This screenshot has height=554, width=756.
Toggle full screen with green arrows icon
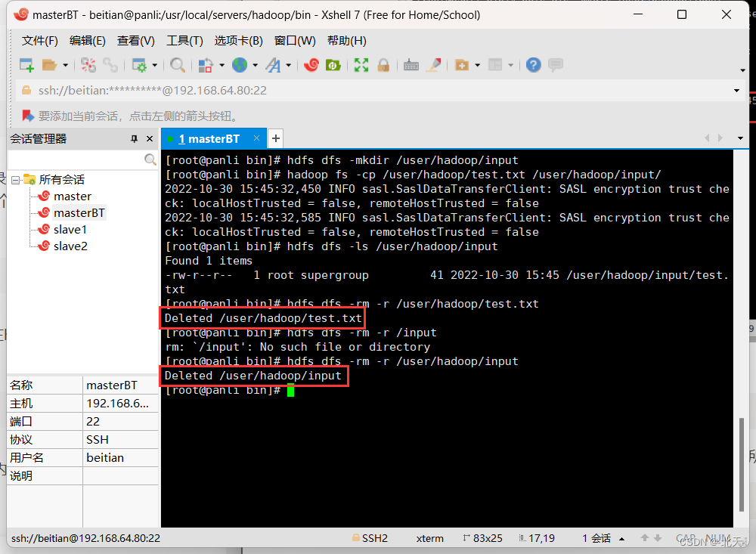(x=361, y=65)
